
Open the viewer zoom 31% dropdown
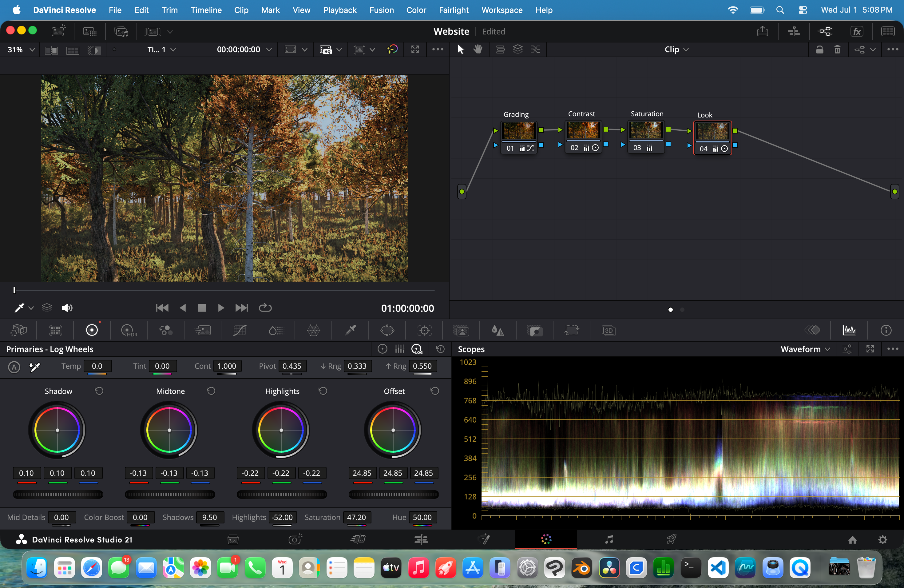[21, 50]
